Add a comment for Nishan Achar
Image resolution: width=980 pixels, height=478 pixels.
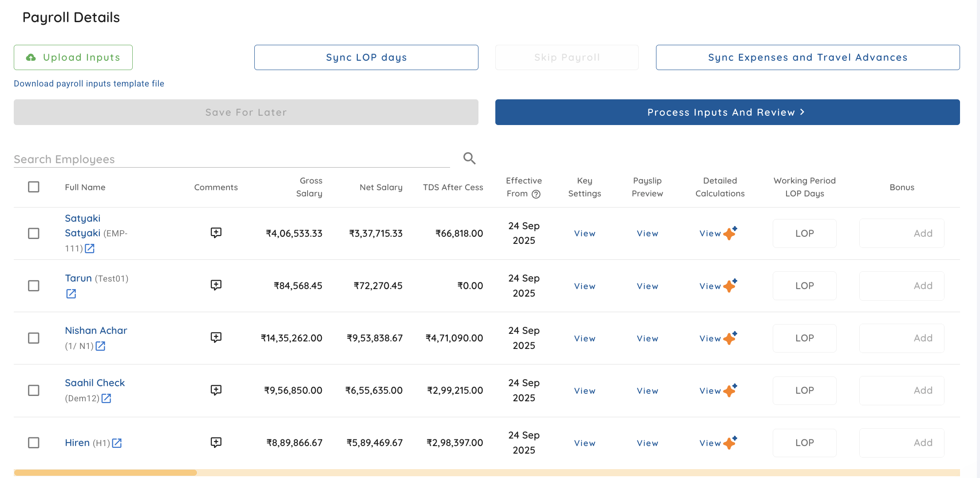(216, 337)
